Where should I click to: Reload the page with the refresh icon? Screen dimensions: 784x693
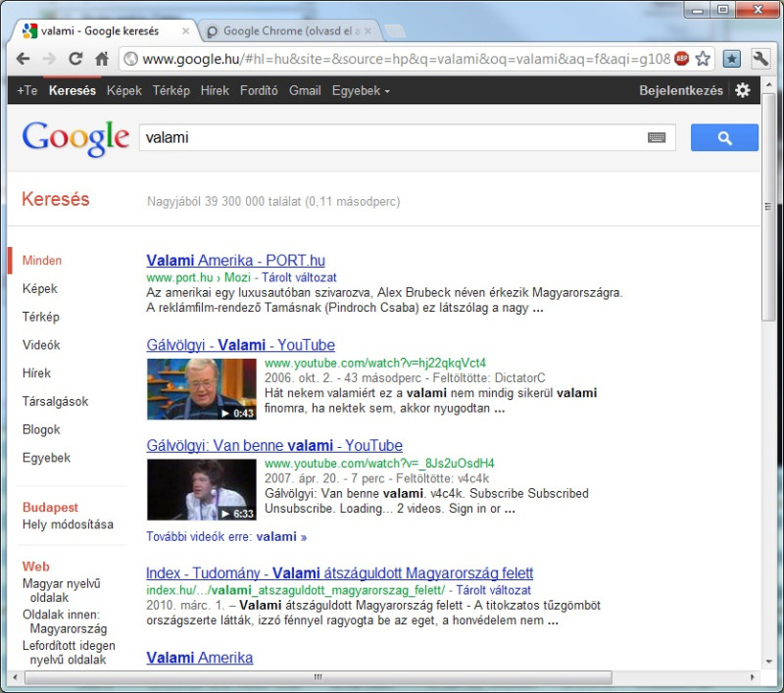(x=75, y=59)
